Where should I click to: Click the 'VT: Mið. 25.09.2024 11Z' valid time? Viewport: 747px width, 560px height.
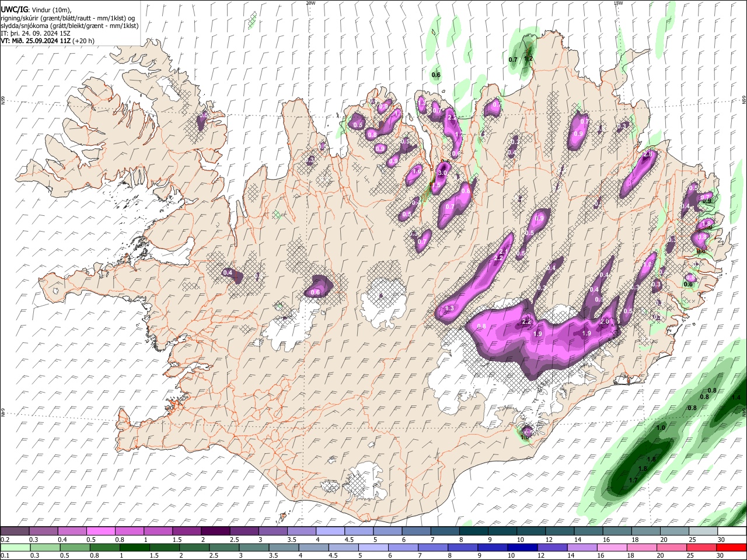tap(36, 41)
